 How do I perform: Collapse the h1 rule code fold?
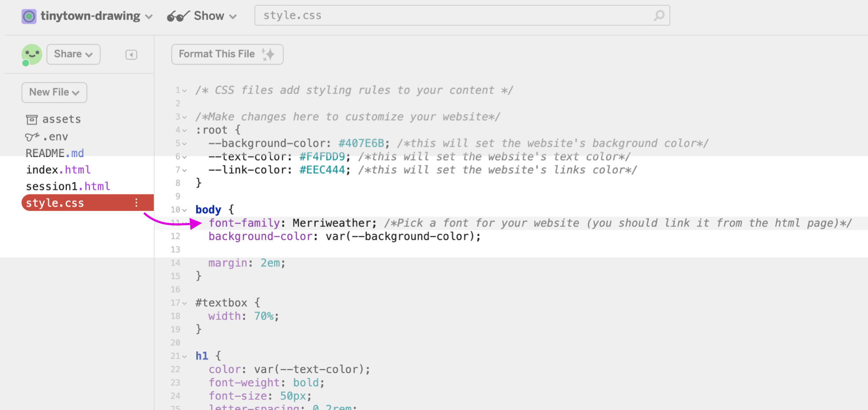[185, 356]
